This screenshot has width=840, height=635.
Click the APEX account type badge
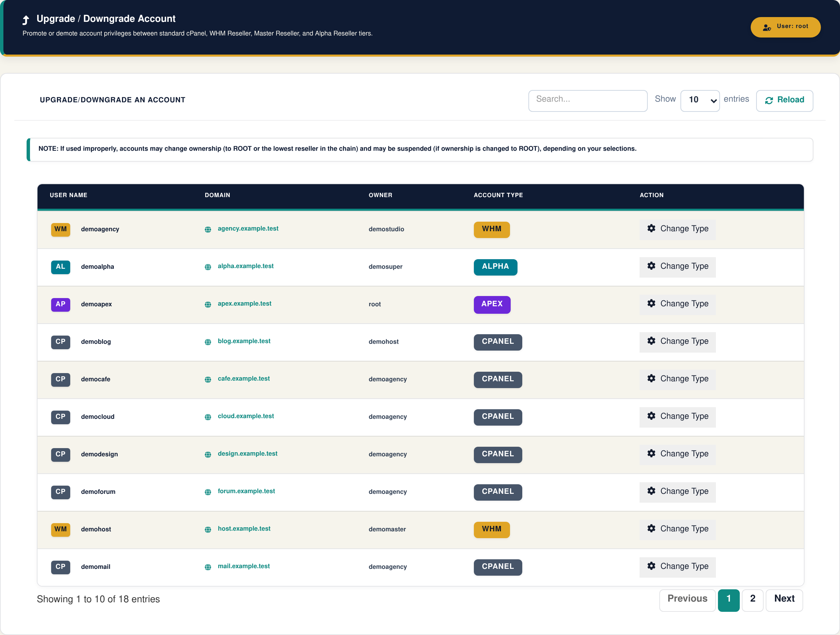pos(492,304)
